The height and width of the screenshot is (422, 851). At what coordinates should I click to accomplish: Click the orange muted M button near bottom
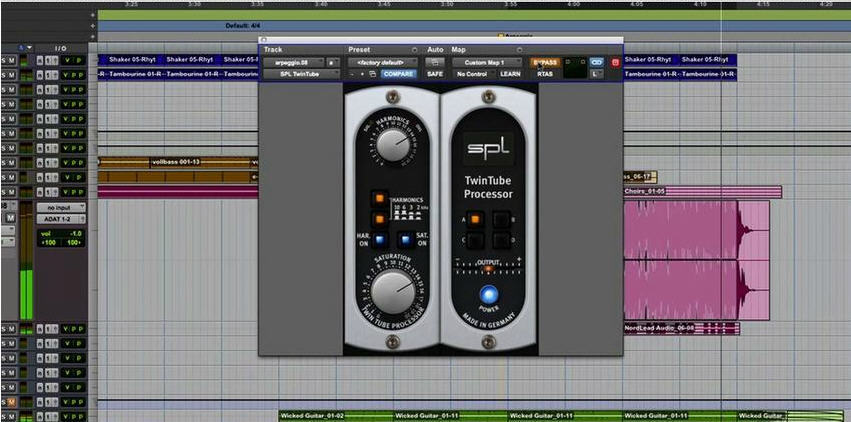pos(12,402)
